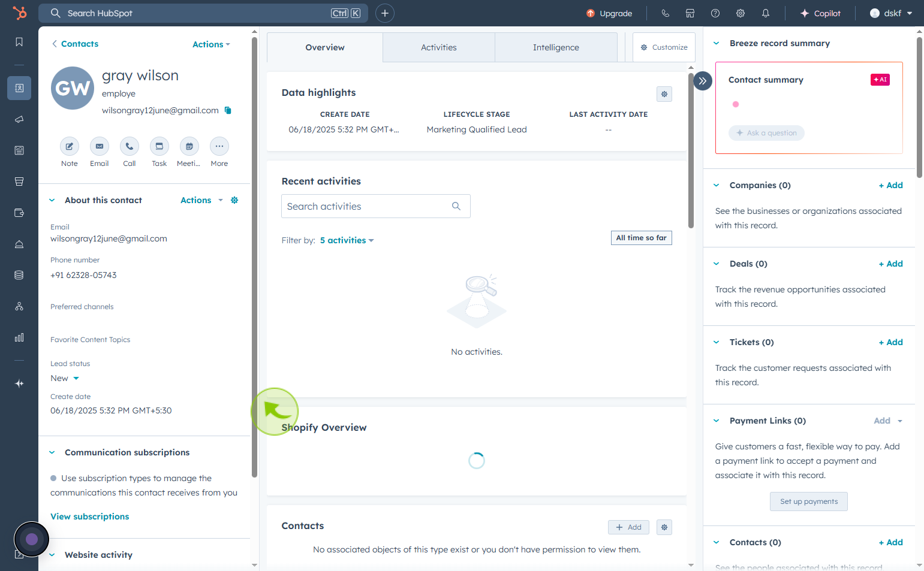Click the AI badge on Contact summary
Image resolution: width=924 pixels, height=571 pixels.
(x=880, y=80)
